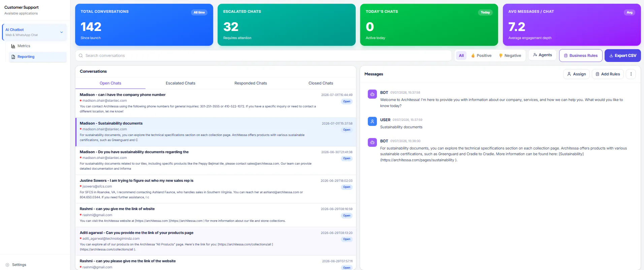Open Escalated Chats stat card

click(287, 25)
